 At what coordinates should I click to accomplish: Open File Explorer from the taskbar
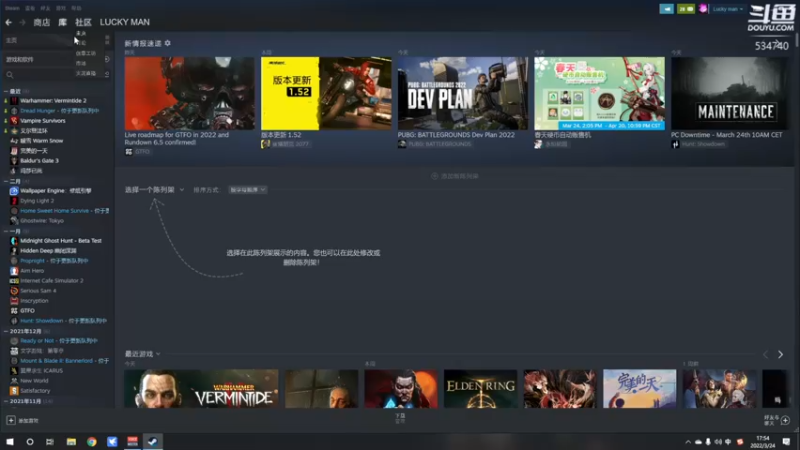click(x=71, y=442)
